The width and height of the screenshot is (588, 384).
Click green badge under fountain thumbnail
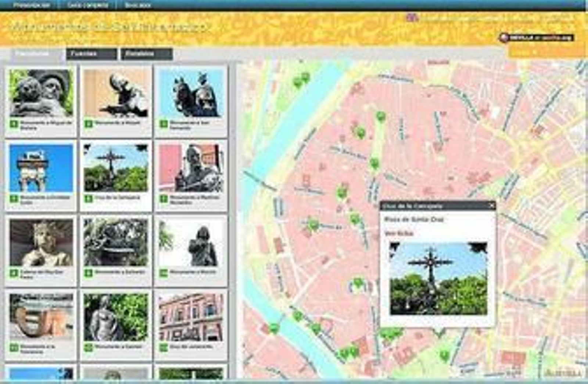(x=88, y=273)
